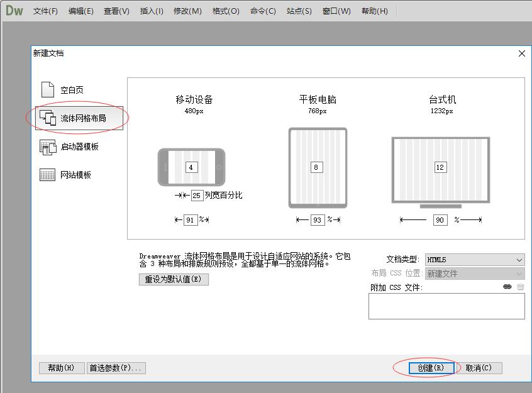Select the fluid grid layout (流体网格布局) icon
The width and height of the screenshot is (532, 393).
[48, 118]
